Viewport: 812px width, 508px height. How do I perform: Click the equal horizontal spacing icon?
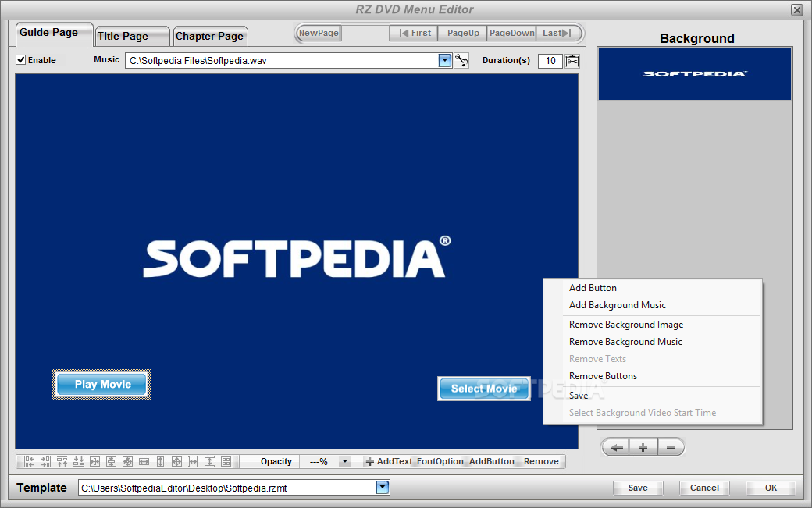(x=193, y=461)
